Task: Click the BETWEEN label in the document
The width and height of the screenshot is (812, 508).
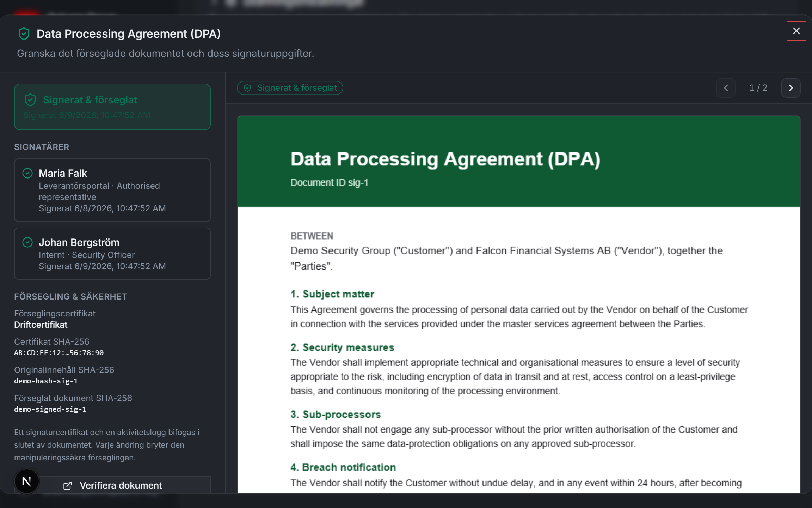Action: [x=312, y=236]
